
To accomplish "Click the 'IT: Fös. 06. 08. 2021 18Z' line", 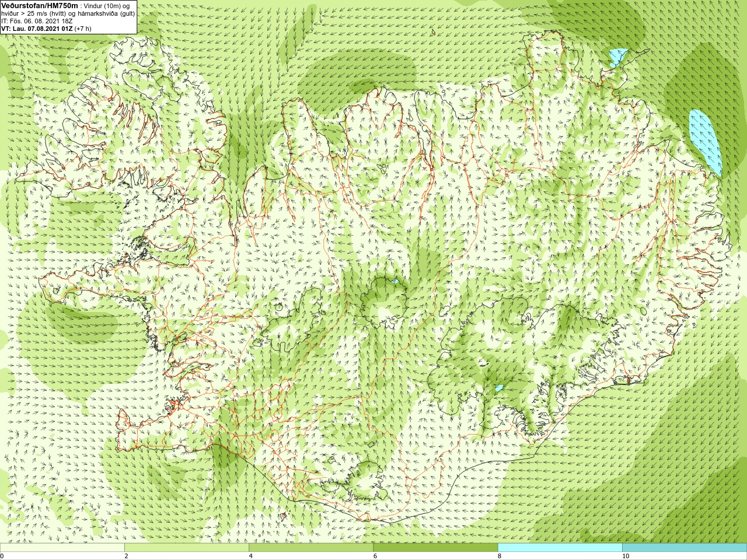I will [37, 21].
